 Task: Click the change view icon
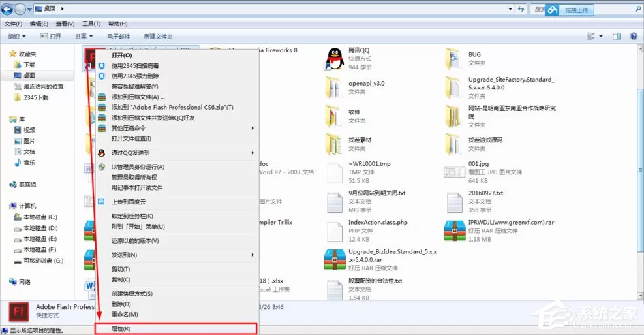point(591,36)
